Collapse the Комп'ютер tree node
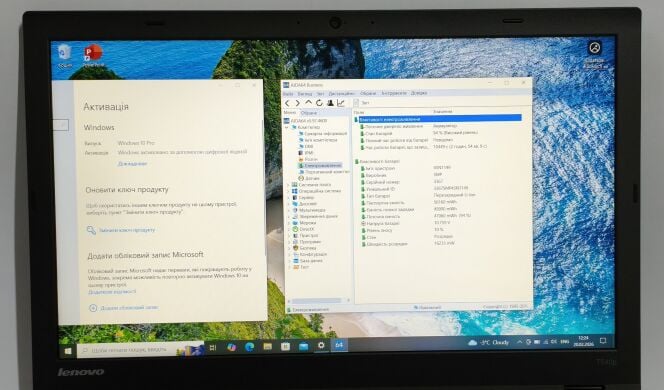 (287, 127)
